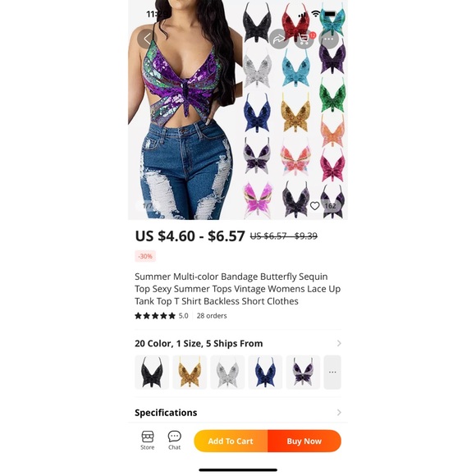Open Chat with the seller
Image resolution: width=476 pixels, height=476 pixels.
175,440
